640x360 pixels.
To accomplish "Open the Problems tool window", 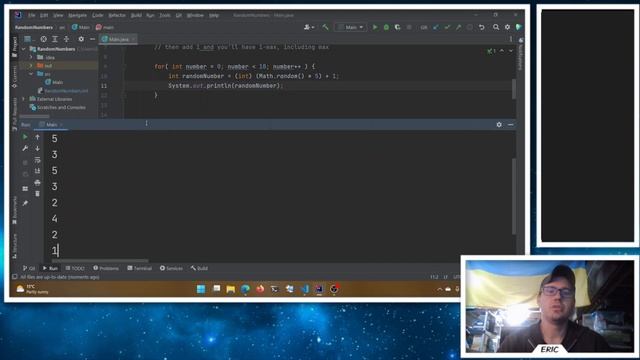I will pos(106,269).
